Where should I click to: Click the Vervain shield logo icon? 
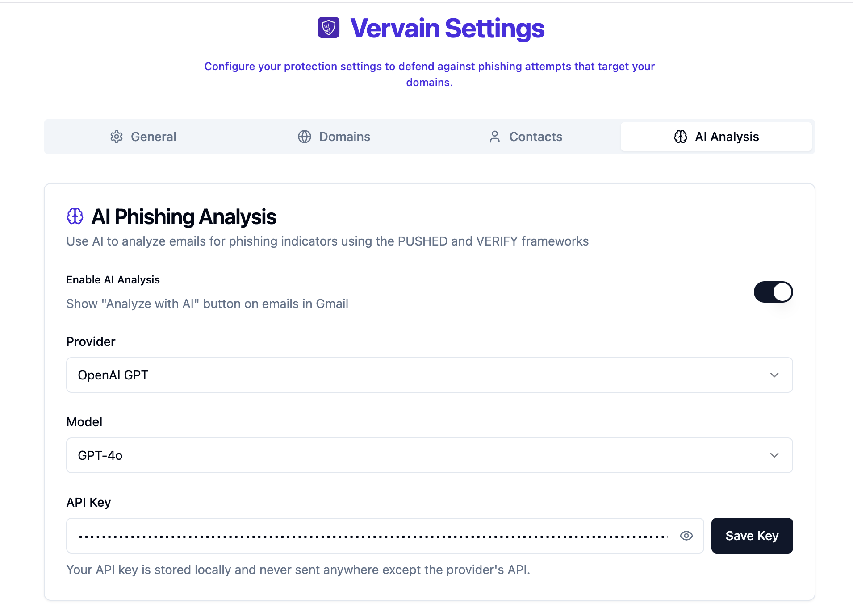328,28
